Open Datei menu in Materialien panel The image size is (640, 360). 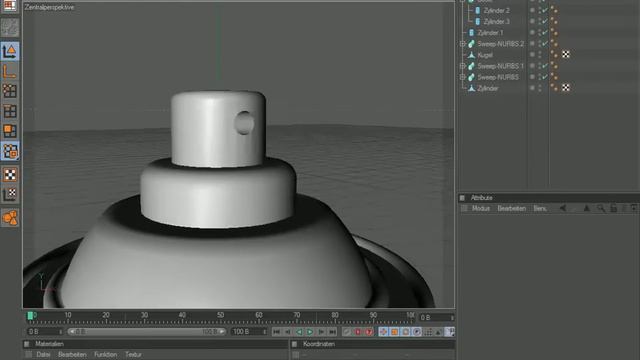click(x=43, y=355)
